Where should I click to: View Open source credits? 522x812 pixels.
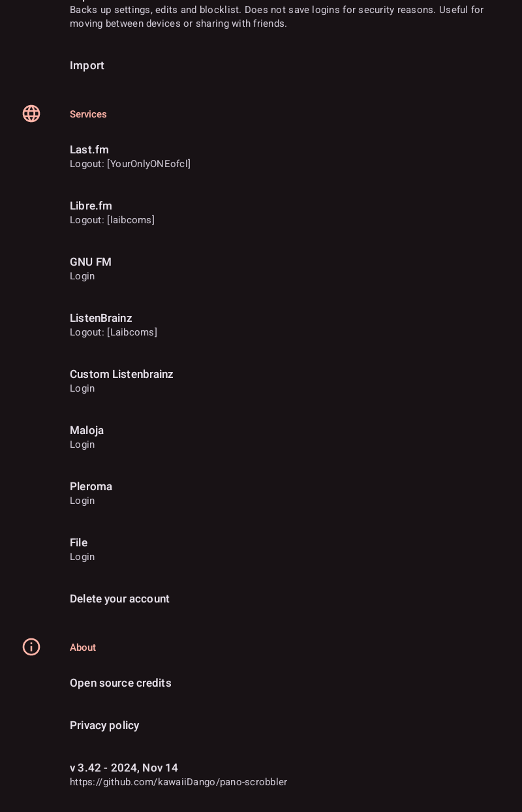coord(121,683)
